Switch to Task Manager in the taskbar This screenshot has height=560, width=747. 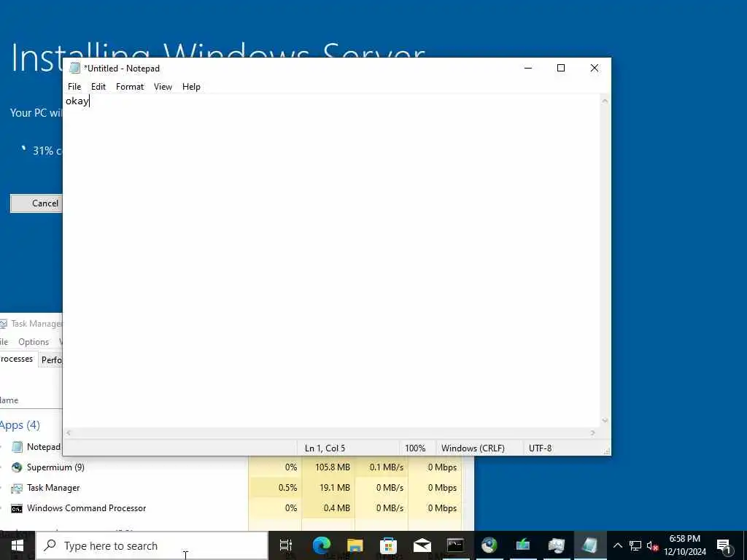click(x=557, y=545)
